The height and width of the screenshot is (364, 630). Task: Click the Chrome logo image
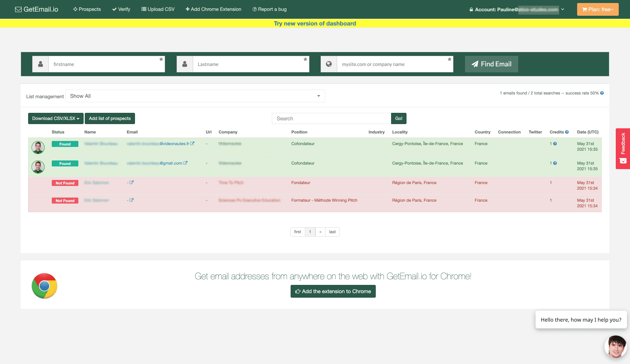coord(45,286)
